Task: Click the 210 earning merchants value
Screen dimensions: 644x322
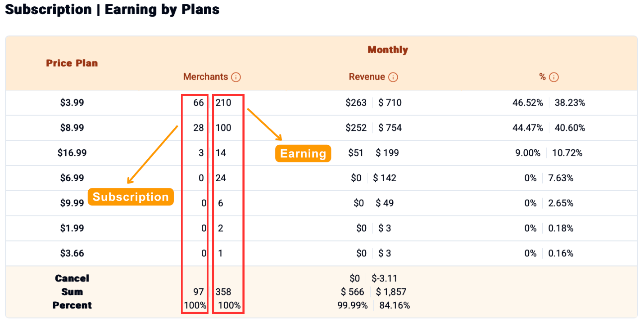Action: (x=223, y=103)
